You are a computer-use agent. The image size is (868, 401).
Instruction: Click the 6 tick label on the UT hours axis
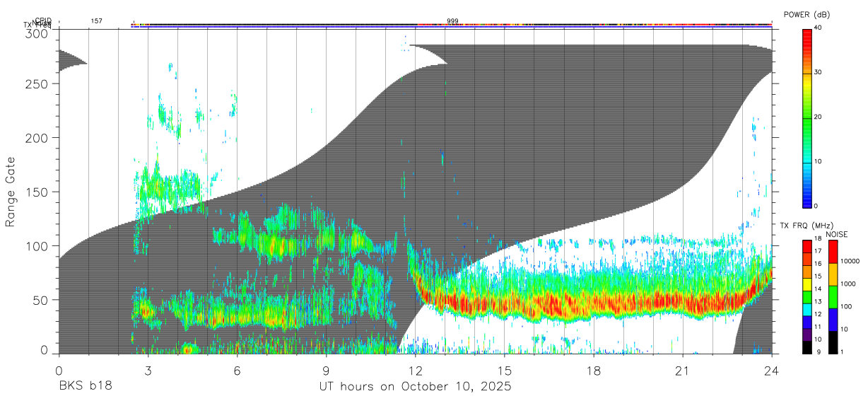[237, 370]
